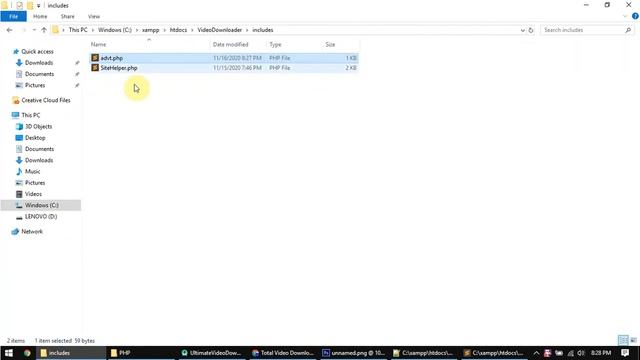Open LENOVO (D:) drive
The image size is (640, 360).
41,217
